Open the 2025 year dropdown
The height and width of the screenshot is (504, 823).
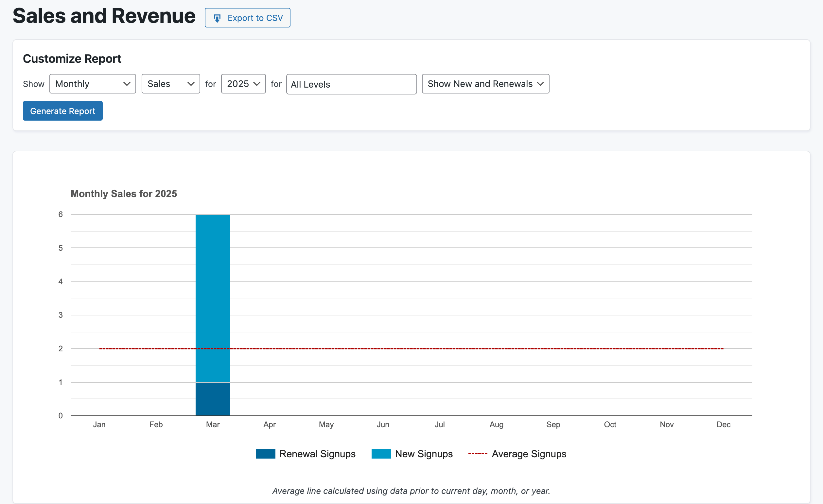click(x=243, y=84)
